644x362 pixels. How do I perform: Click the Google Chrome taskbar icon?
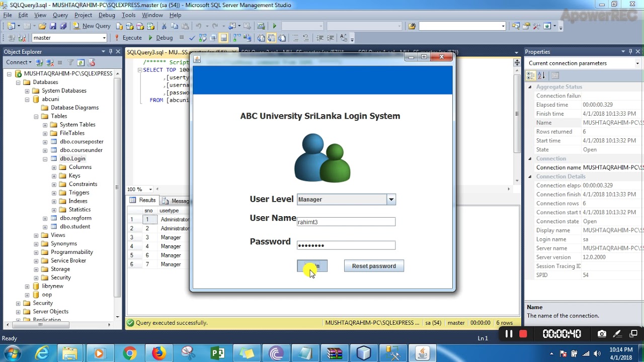click(129, 353)
